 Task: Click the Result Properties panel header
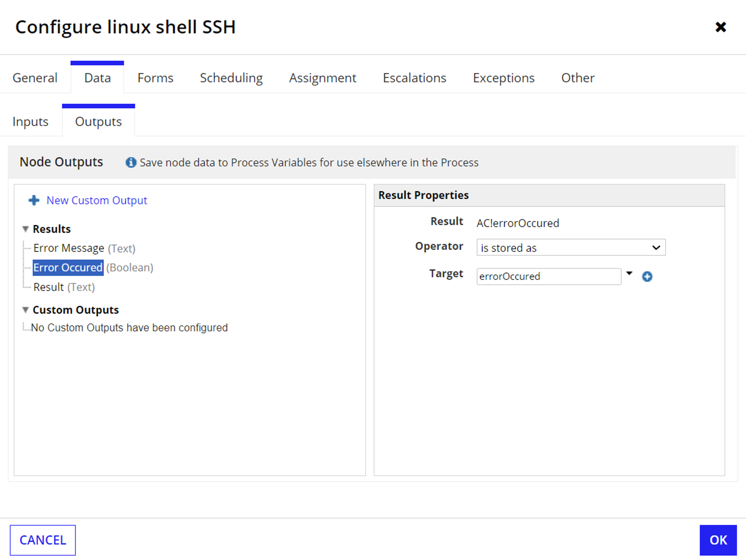[x=549, y=195]
